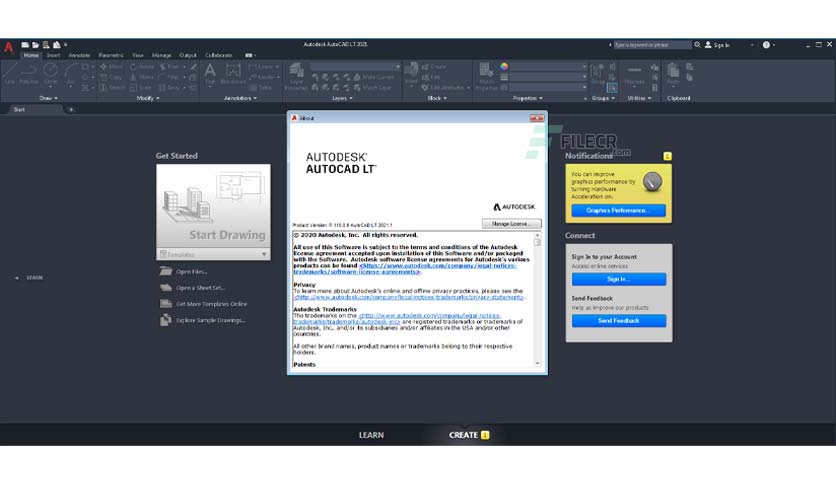Expand the Draw panel title
Screen dimensions: 836x484
click(x=48, y=98)
